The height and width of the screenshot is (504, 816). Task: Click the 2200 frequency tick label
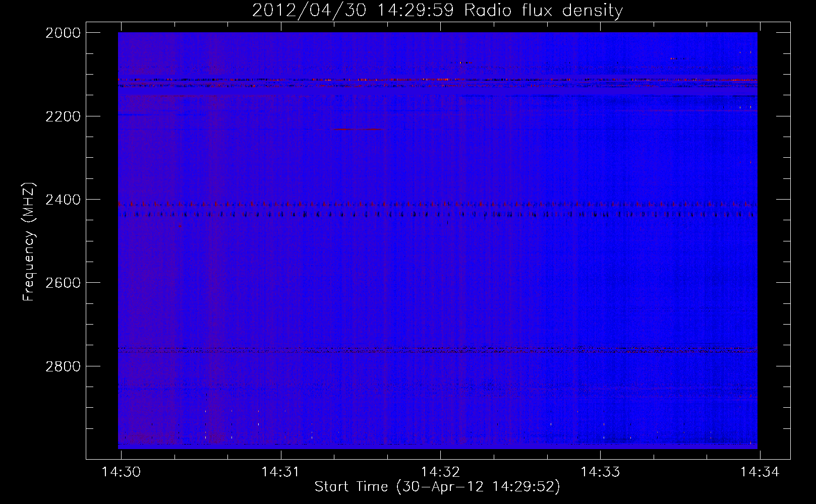63,116
